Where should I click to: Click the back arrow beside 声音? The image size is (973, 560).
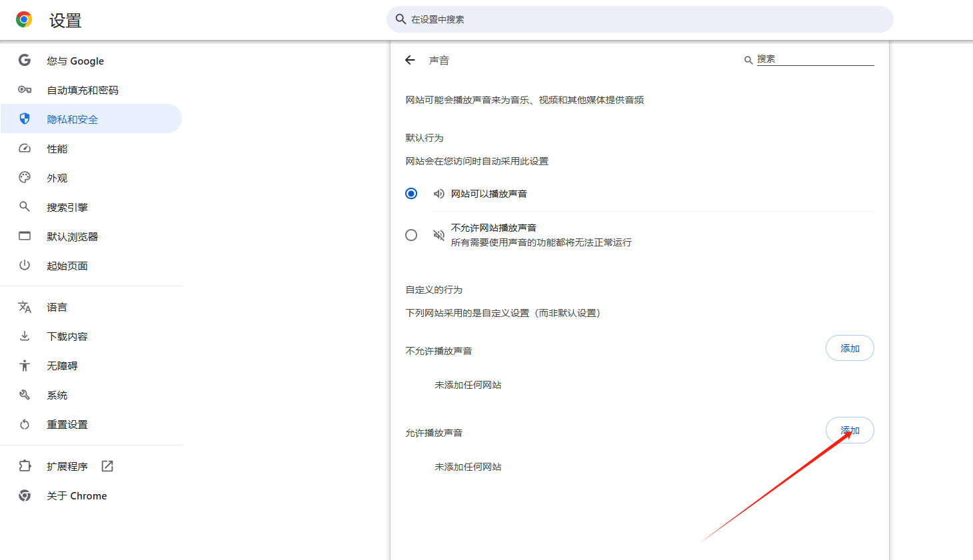[410, 60]
